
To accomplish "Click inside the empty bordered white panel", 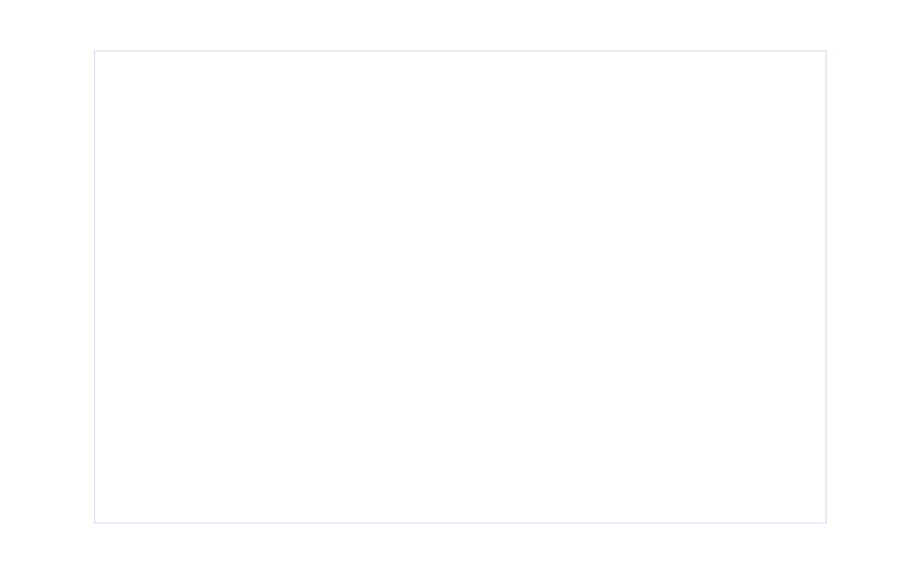I will (460, 287).
